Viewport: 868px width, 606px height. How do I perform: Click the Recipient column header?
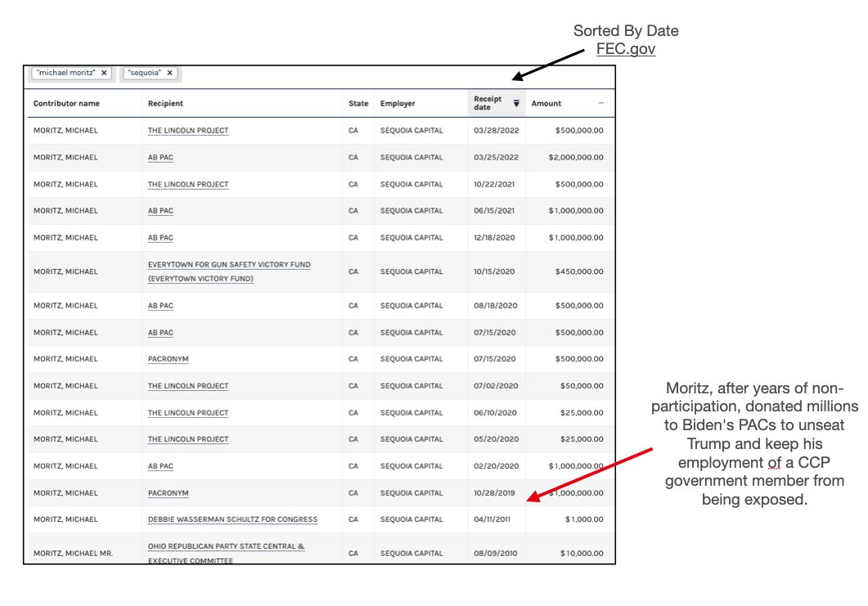tap(165, 104)
